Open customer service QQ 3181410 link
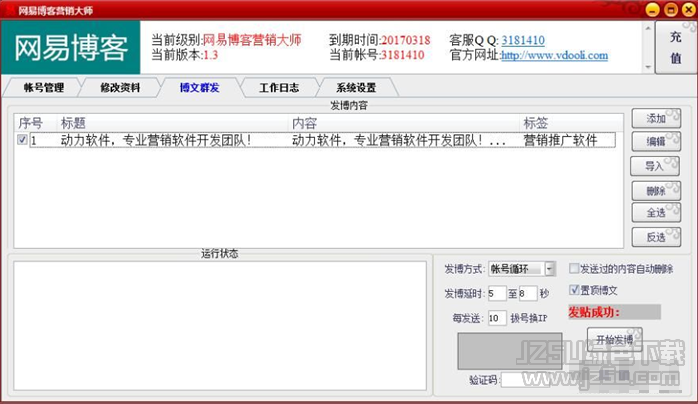Screen dimensions: 698x404 [523, 40]
